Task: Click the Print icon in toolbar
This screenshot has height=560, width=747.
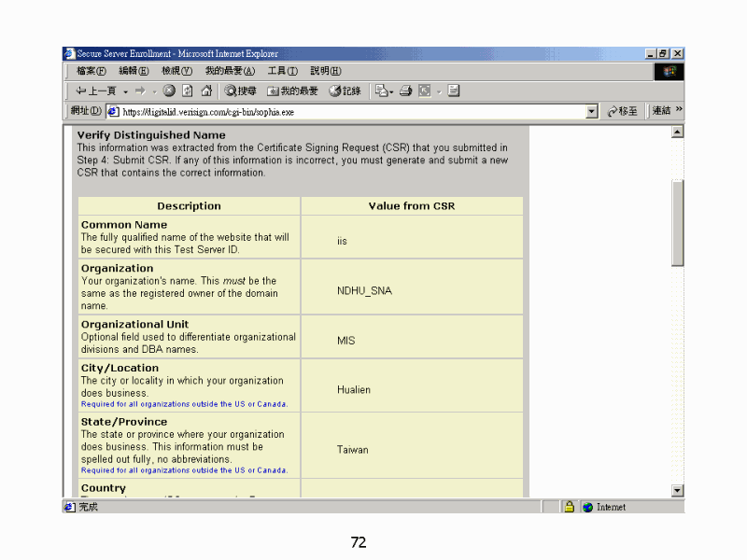Action: 406,91
